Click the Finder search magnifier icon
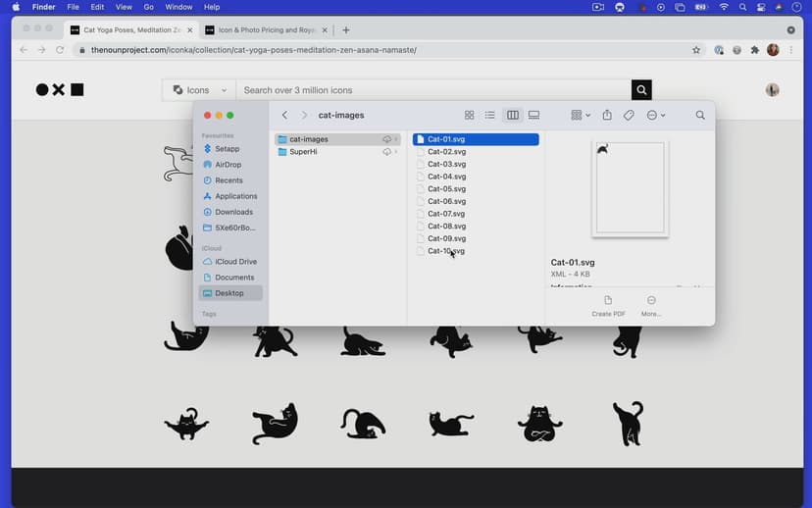 [x=700, y=116]
